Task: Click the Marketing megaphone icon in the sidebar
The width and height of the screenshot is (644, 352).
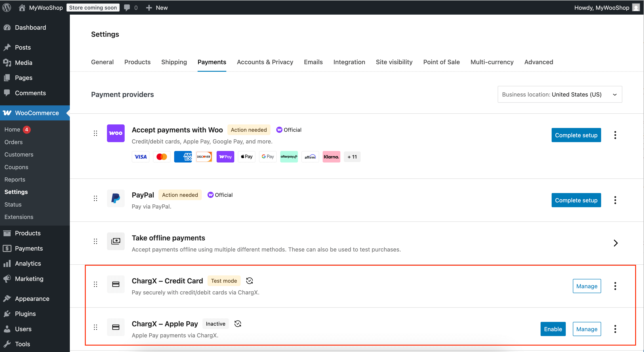Action: click(7, 279)
